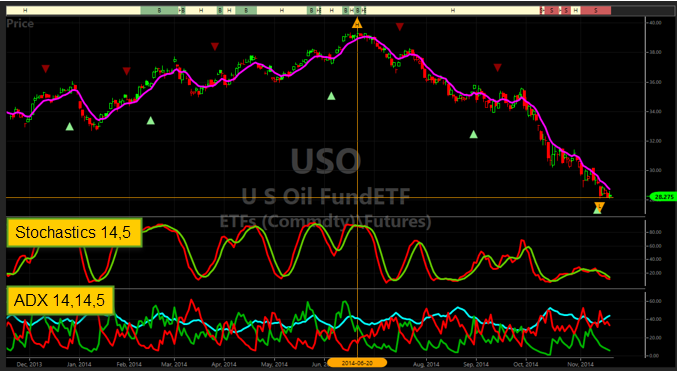Click the 2014-06-20 date label on time axis
The height and width of the screenshot is (371, 677).
tap(357, 362)
